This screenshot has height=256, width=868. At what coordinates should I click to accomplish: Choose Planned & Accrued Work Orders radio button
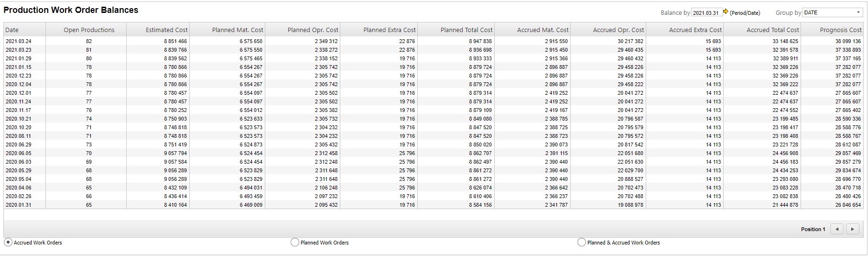click(582, 243)
